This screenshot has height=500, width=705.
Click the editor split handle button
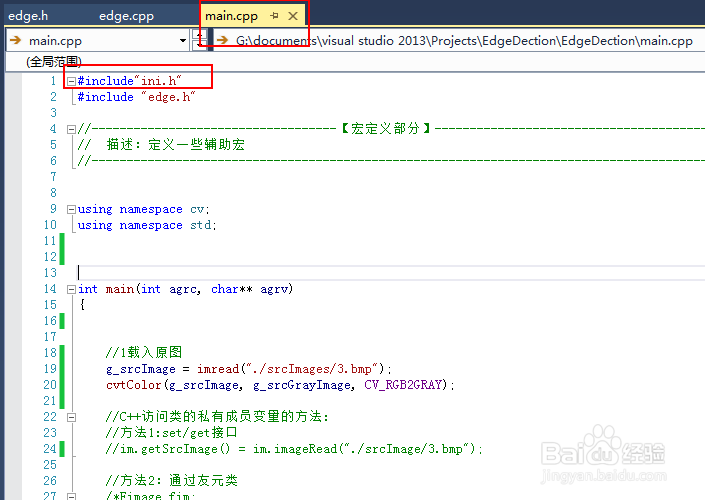(200, 40)
